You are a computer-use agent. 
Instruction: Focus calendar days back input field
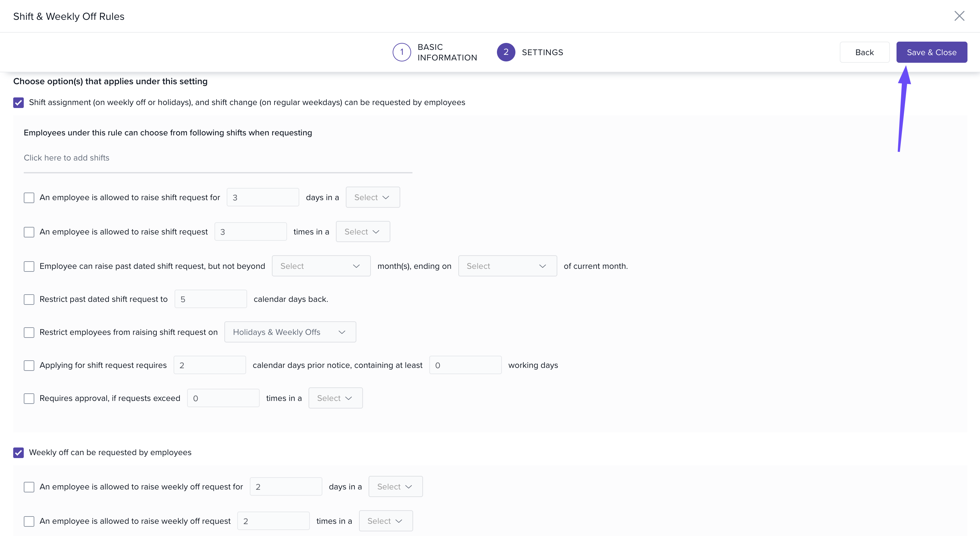point(211,299)
